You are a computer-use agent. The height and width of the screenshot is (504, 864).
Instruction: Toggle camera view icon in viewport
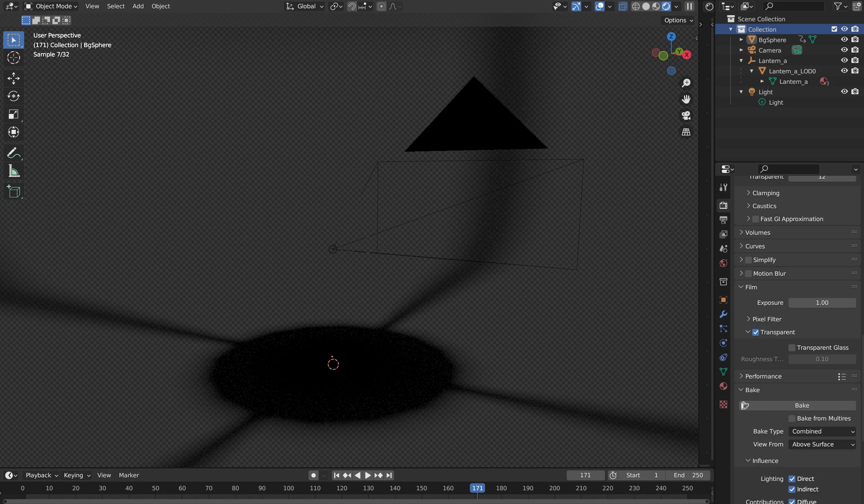coord(686,116)
